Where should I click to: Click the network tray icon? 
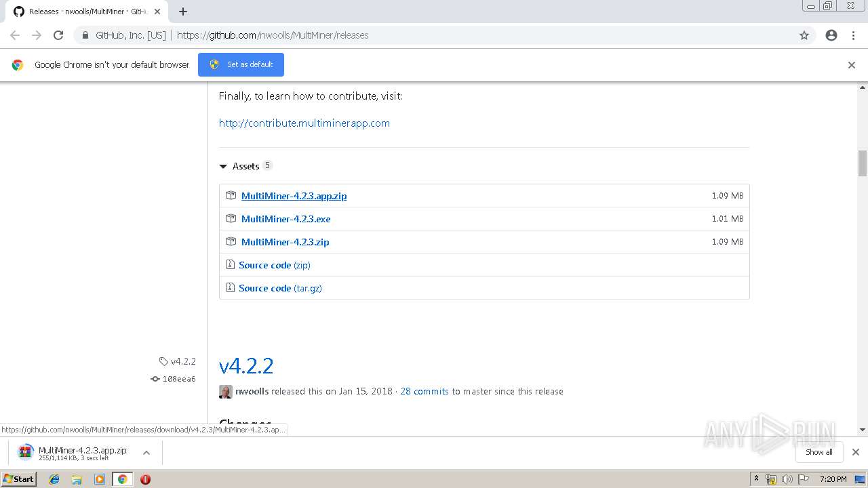771,479
